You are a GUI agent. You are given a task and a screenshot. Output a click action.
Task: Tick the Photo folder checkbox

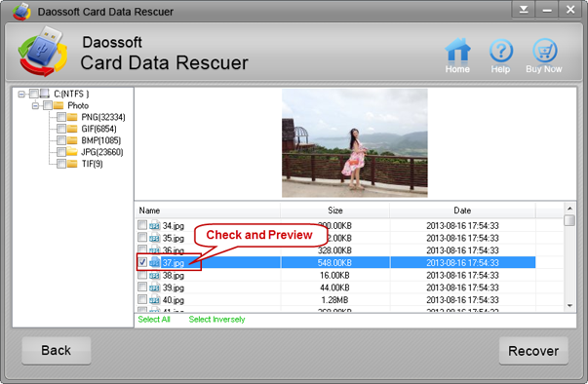click(48, 105)
